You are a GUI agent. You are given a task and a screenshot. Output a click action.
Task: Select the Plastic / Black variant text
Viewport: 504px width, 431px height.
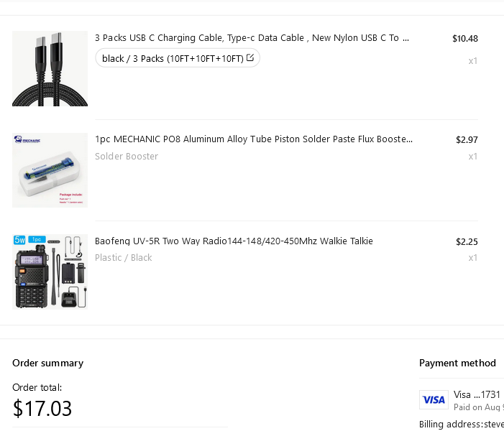click(x=123, y=258)
